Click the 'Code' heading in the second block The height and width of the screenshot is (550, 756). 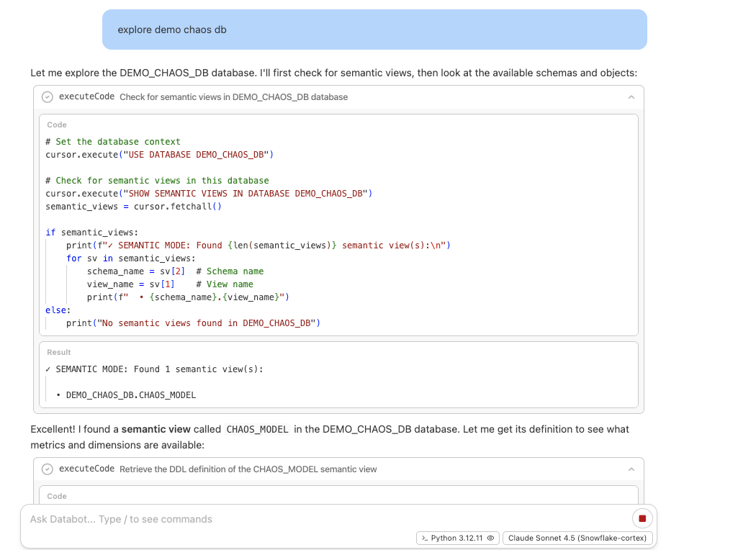tap(57, 496)
